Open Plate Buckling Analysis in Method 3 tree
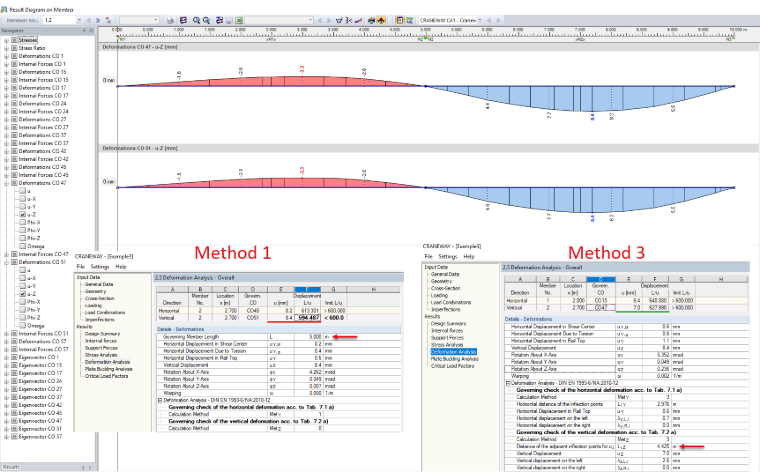Image resolution: width=760 pixels, height=476 pixels. [x=455, y=359]
